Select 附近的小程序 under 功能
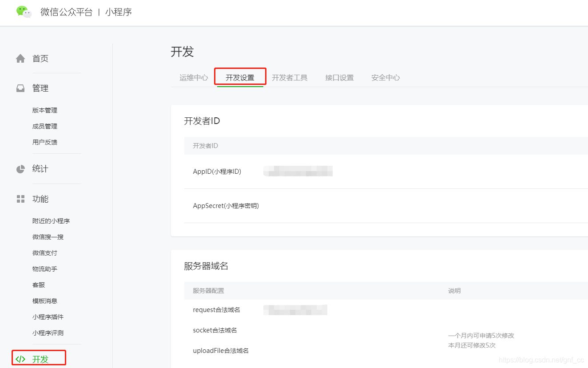This screenshot has width=588, height=368. pos(51,220)
